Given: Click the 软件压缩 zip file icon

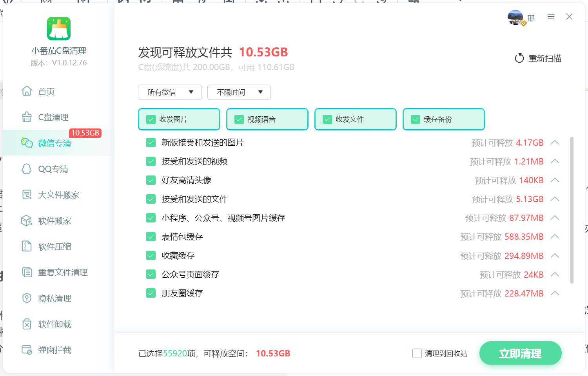Looking at the screenshot, I should (27, 246).
